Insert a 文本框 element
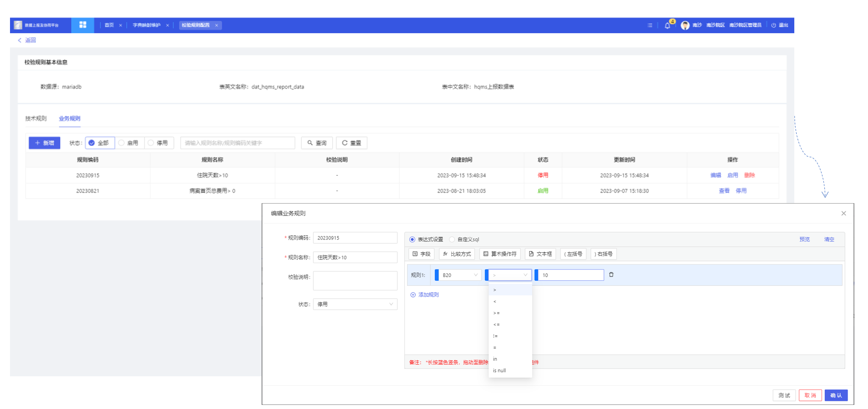 point(540,254)
